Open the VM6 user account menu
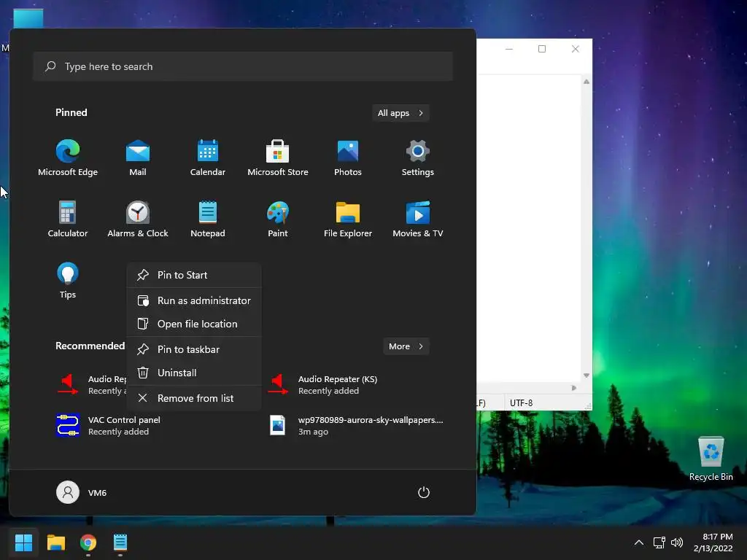Screen dimensions: 747x560 (82, 492)
